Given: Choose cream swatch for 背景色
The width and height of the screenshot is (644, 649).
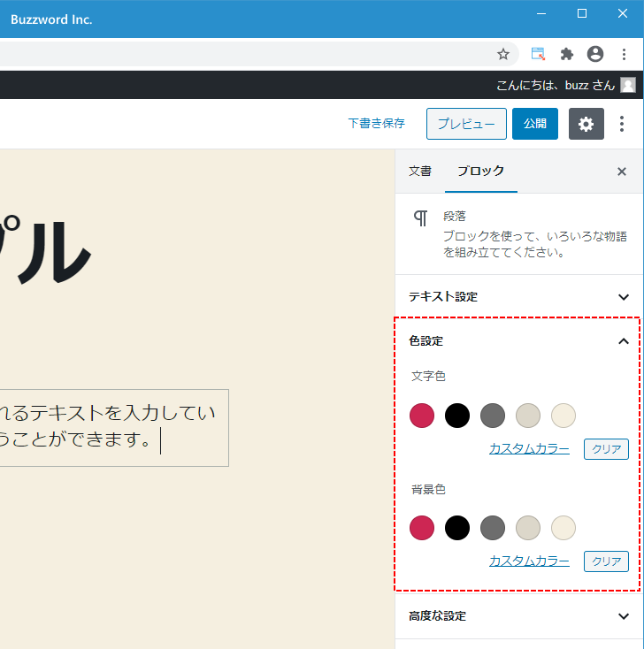Looking at the screenshot, I should pos(563,528).
